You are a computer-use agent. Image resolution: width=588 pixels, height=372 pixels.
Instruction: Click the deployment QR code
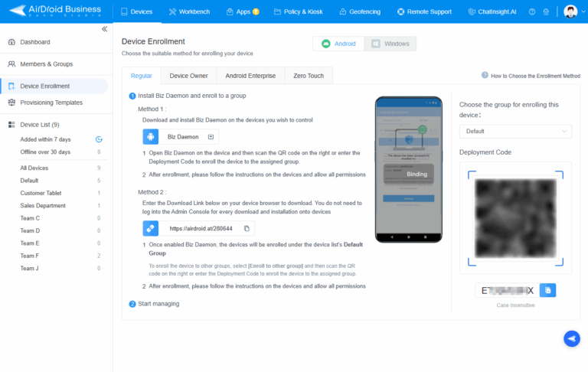515,218
